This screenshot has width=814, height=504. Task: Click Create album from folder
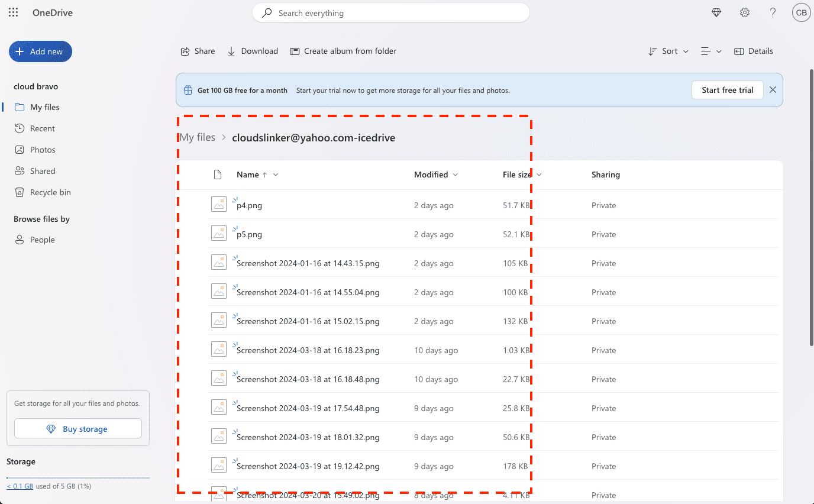click(x=343, y=51)
